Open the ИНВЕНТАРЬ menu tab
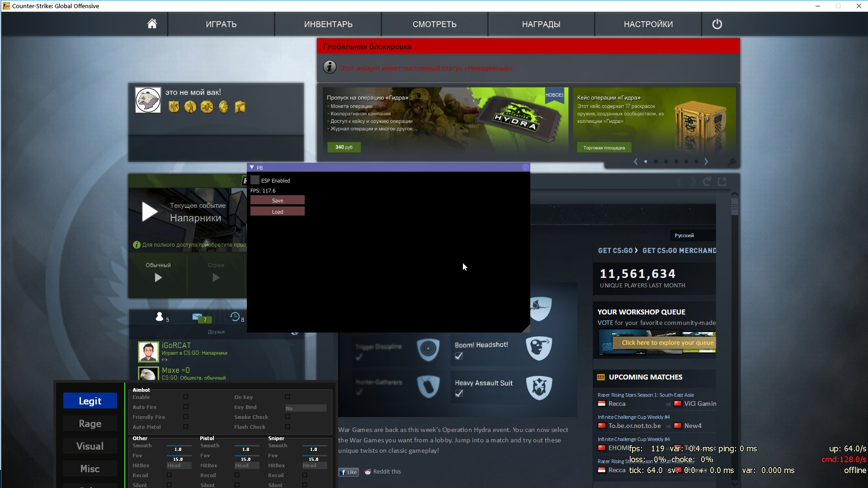868x488 pixels. 328,24
